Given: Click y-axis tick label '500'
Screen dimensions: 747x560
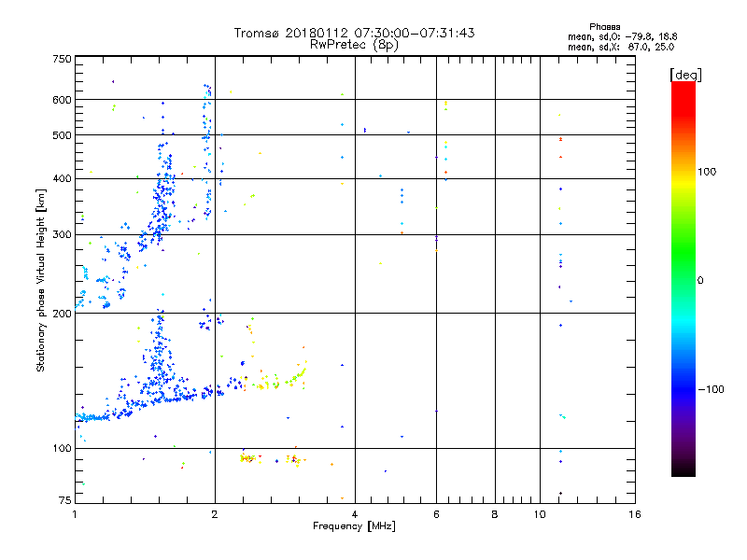Looking at the screenshot, I should click(x=62, y=135).
